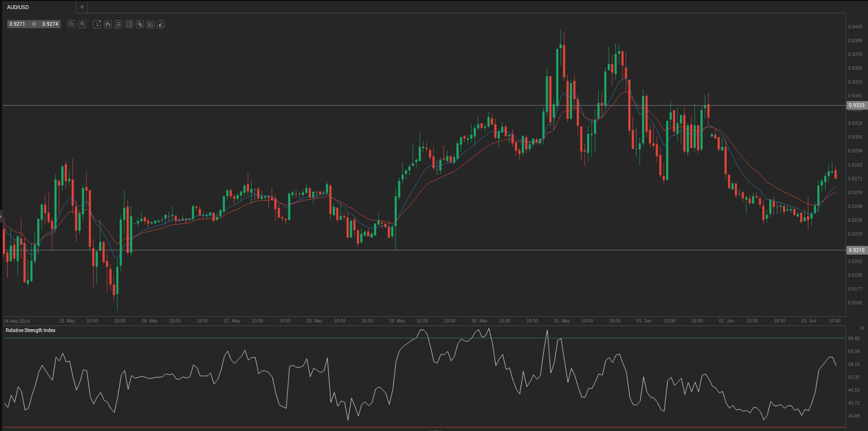Click the 0.9274 buy price button
Image resolution: width=868 pixels, height=431 pixels.
50,24
